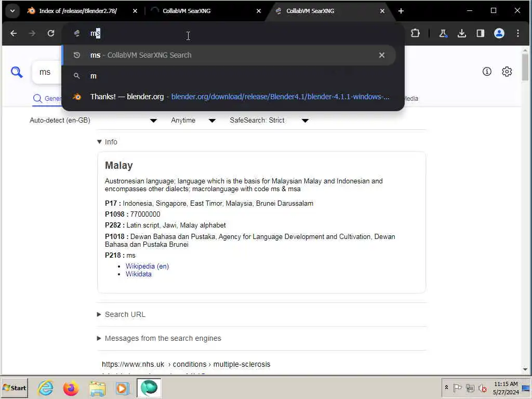
Task: Click the Malay infobox heading
Action: pyautogui.click(x=119, y=165)
